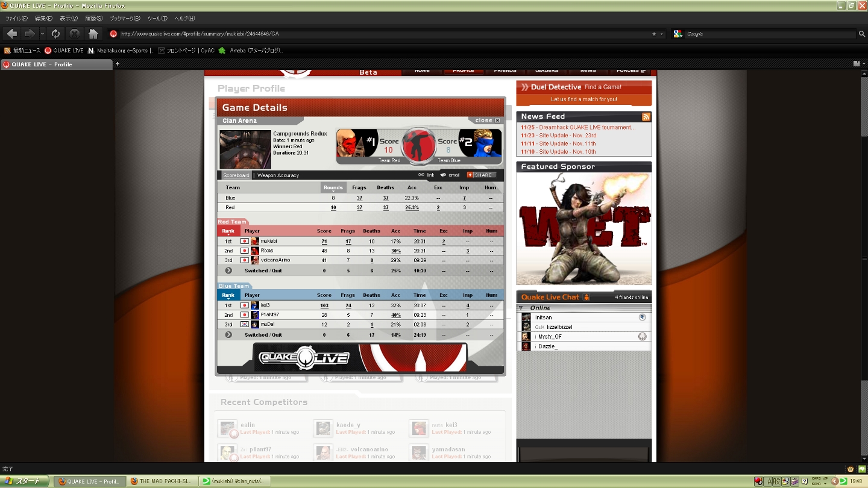868x488 pixels.
Task: Open the 最新ニュース bookmark feed
Action: [x=22, y=51]
